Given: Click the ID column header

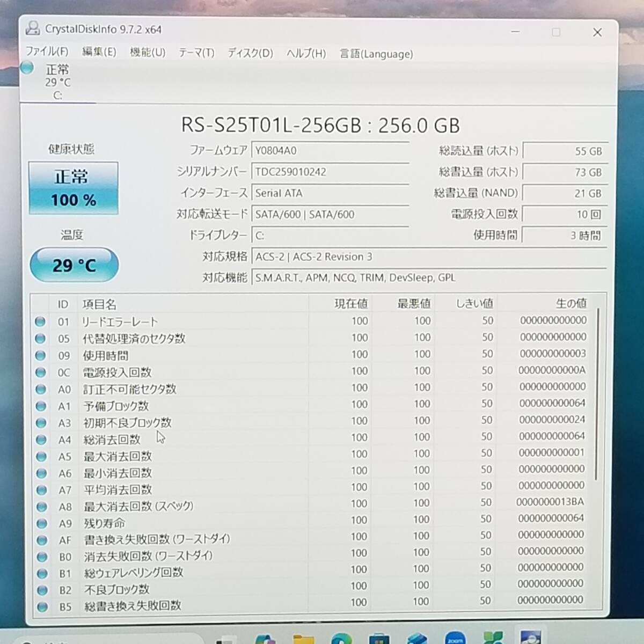Looking at the screenshot, I should (63, 304).
